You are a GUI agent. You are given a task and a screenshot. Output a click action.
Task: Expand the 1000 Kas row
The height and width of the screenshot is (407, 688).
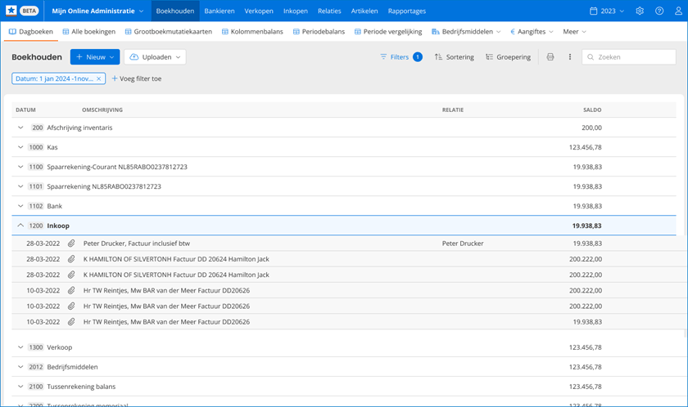tap(20, 147)
